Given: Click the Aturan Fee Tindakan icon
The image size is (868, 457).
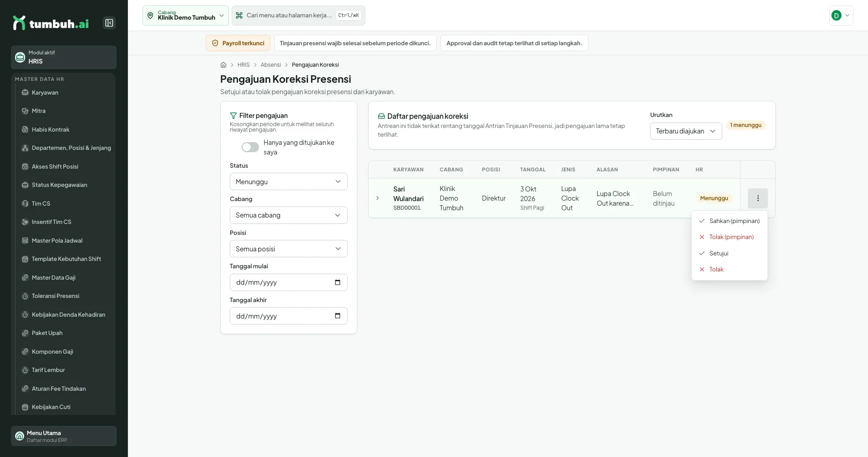Looking at the screenshot, I should click(x=25, y=388).
